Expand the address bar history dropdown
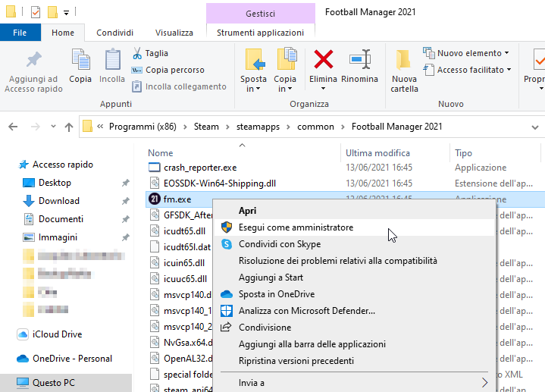This screenshot has width=545, height=392. coord(535,127)
